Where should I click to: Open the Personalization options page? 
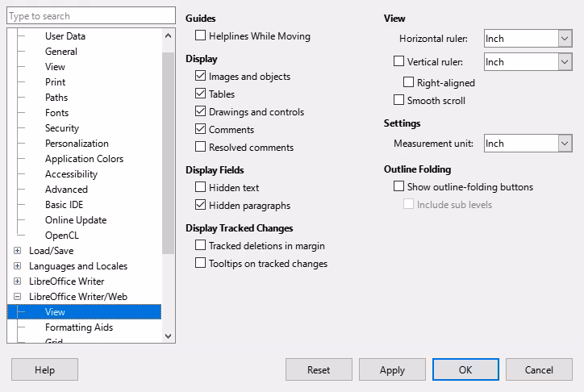pos(77,144)
